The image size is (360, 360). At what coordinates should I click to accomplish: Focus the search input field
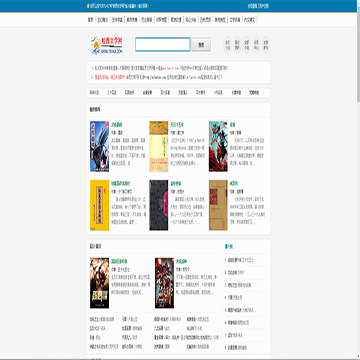[x=163, y=45]
